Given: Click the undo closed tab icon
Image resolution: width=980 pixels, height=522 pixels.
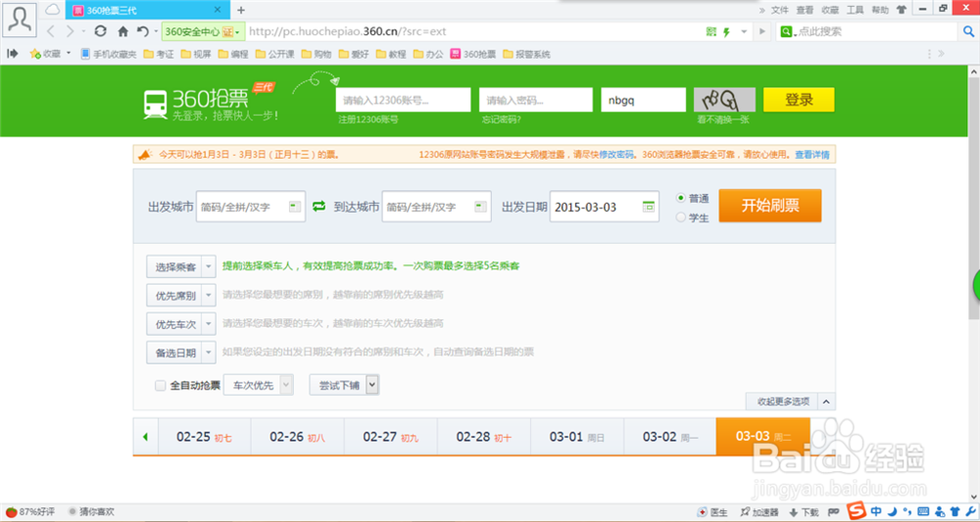Looking at the screenshot, I should [142, 31].
